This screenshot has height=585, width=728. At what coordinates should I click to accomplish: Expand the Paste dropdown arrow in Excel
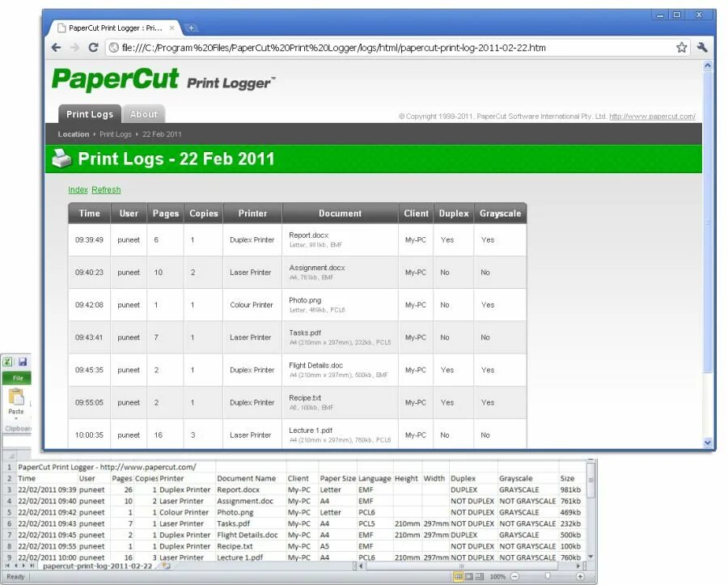[x=16, y=418]
